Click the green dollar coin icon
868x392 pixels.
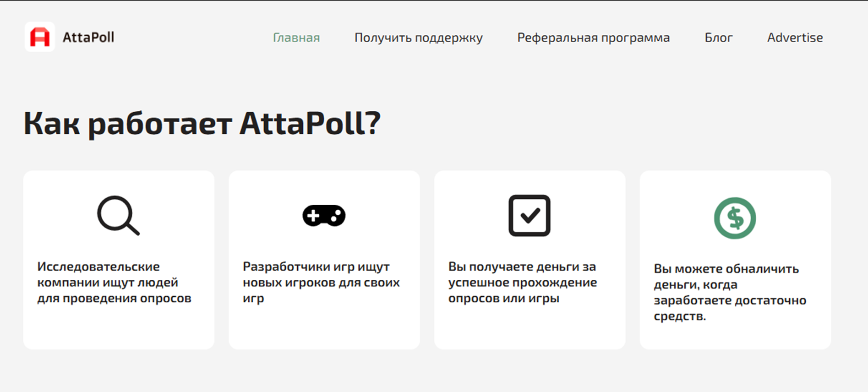(x=735, y=218)
